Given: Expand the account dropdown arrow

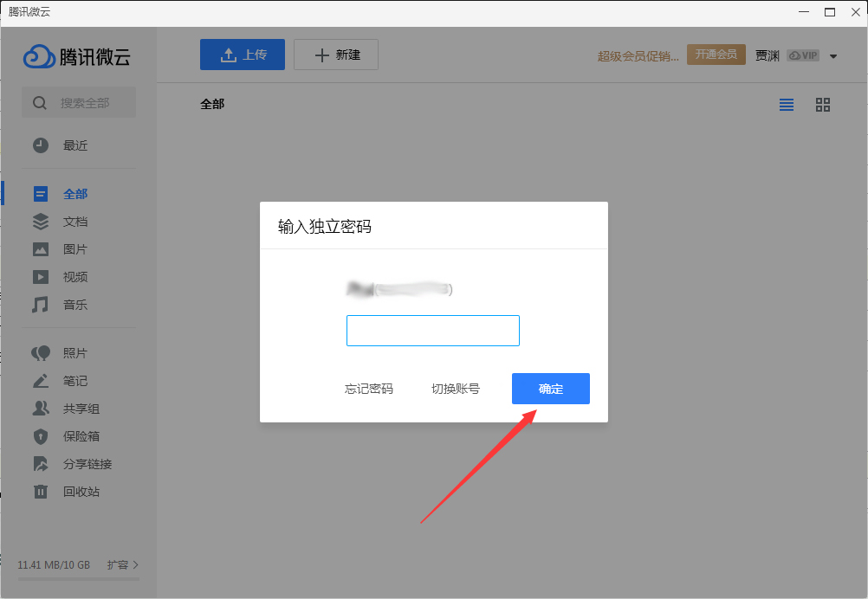Looking at the screenshot, I should pos(832,55).
